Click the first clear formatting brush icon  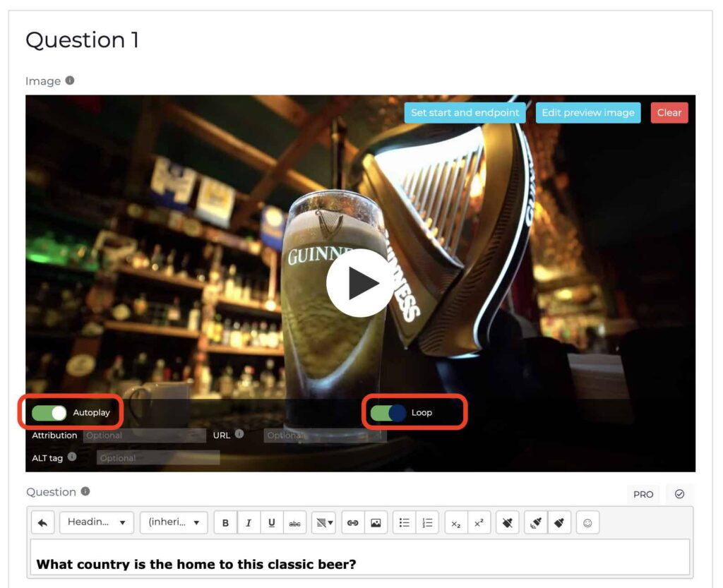tap(507, 522)
